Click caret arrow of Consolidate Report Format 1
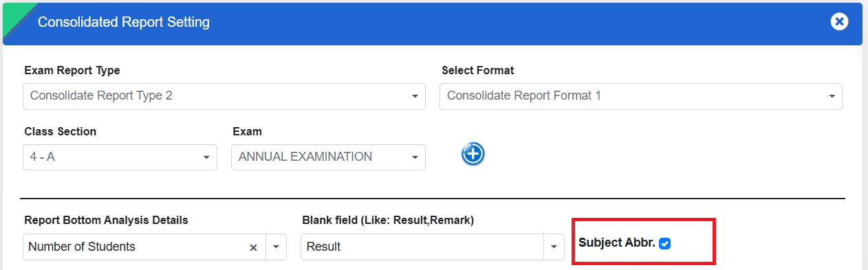Screen dimensions: 868x270 (832, 96)
